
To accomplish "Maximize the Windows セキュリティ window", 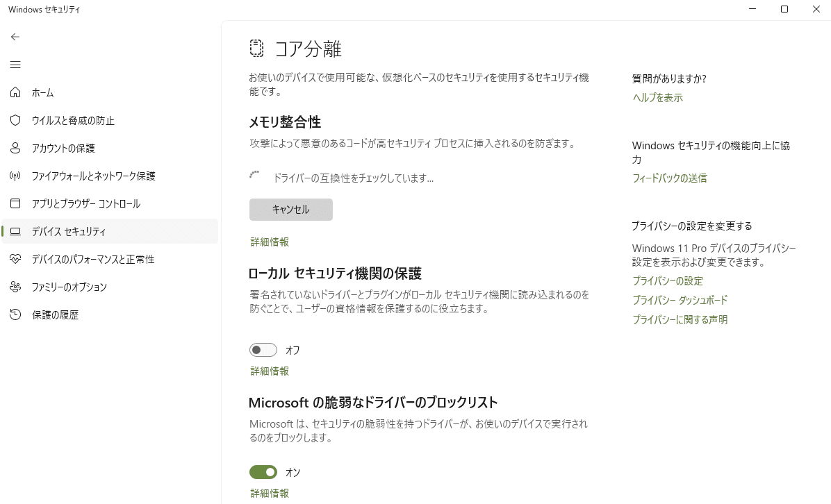I will [x=784, y=9].
